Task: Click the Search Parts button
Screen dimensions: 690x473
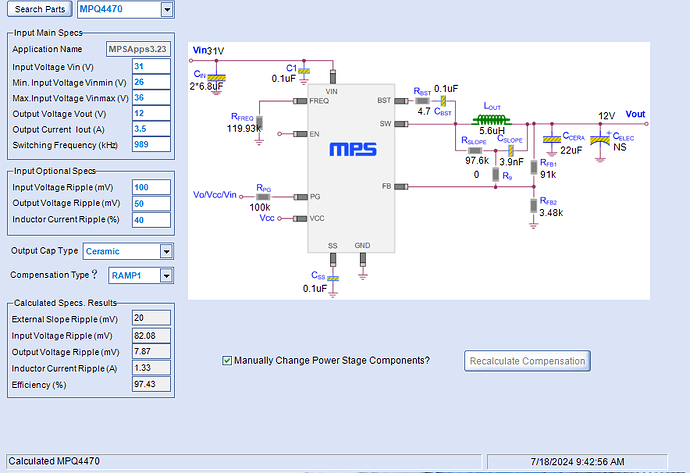Action: [x=40, y=9]
